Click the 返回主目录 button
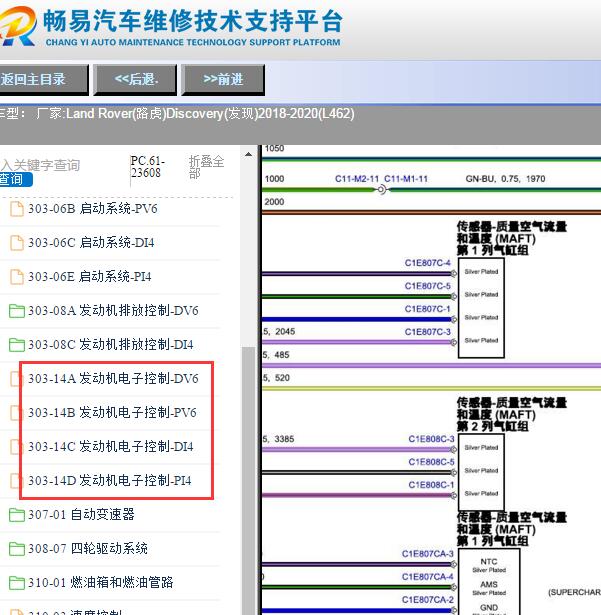The width and height of the screenshot is (601, 615). [43, 80]
